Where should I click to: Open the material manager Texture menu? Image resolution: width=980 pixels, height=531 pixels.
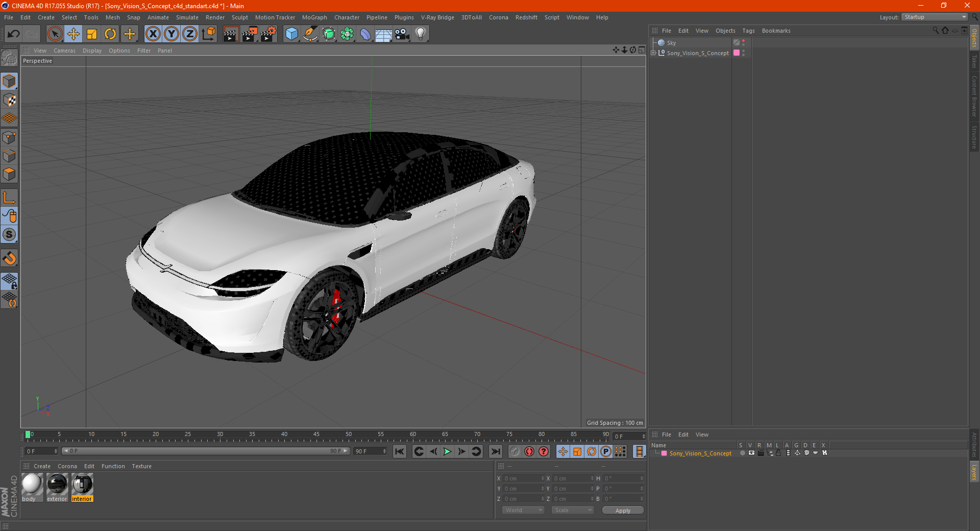(x=141, y=466)
